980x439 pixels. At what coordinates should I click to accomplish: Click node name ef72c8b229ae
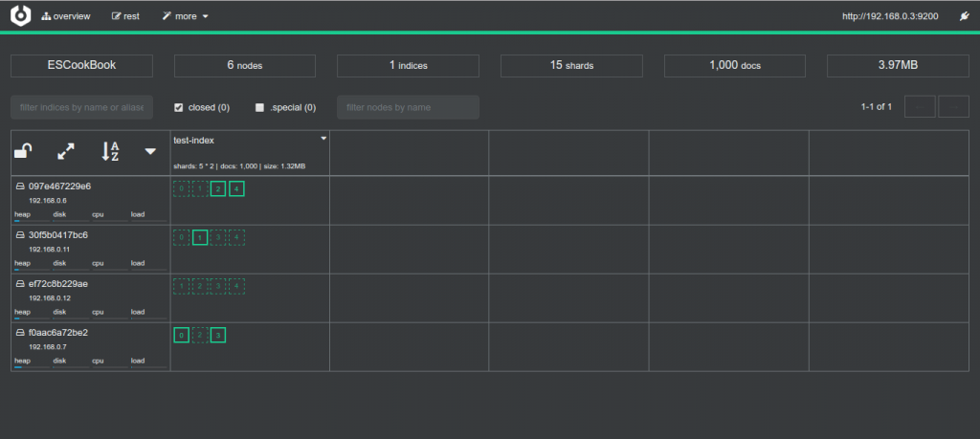click(58, 283)
